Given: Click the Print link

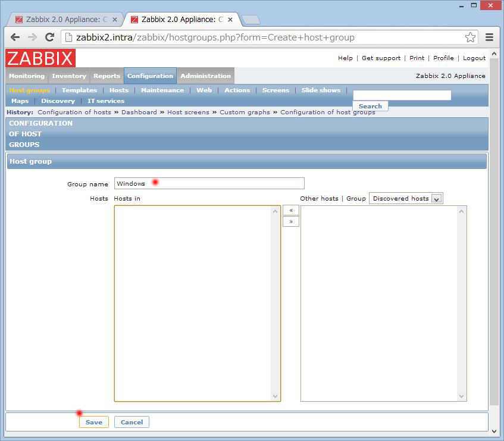Looking at the screenshot, I should [x=417, y=58].
